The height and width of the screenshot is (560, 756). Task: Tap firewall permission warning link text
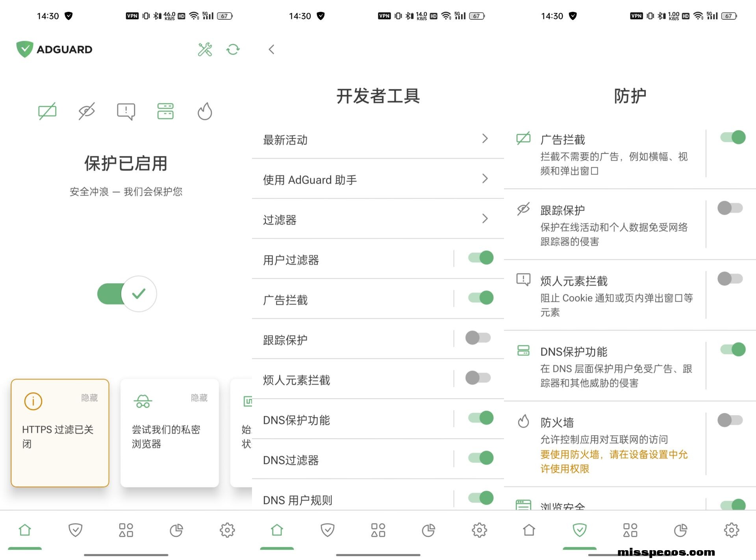tap(614, 462)
